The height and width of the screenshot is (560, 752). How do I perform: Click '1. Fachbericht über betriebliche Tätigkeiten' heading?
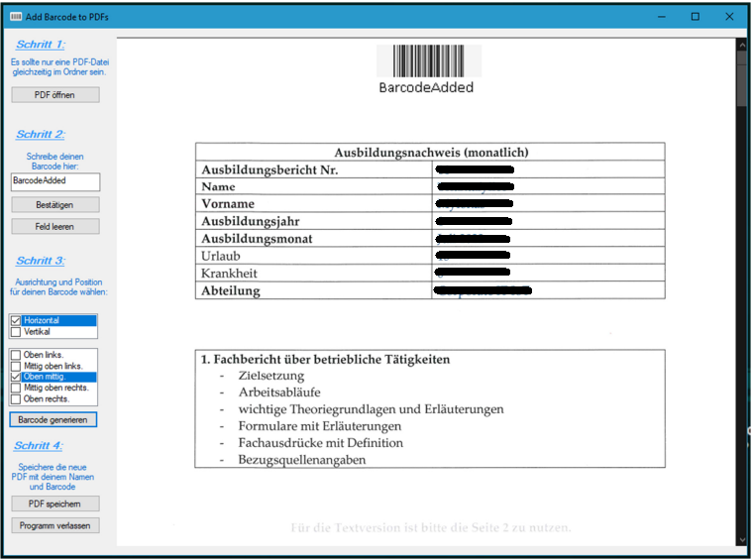click(326, 360)
